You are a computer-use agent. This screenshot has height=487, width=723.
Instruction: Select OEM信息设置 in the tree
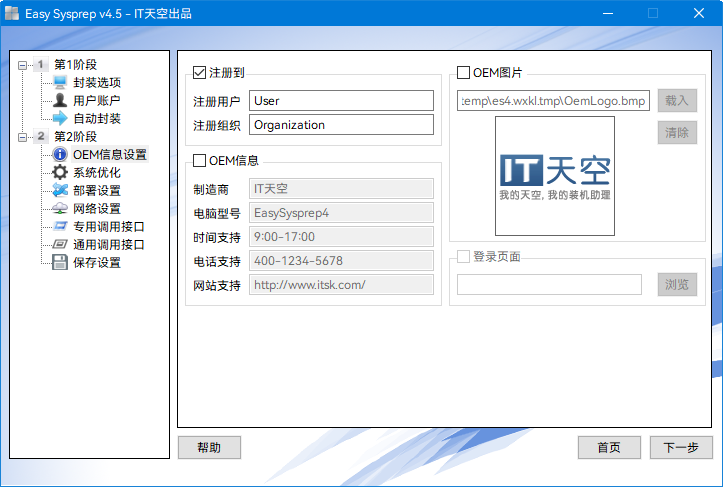[x=110, y=154]
